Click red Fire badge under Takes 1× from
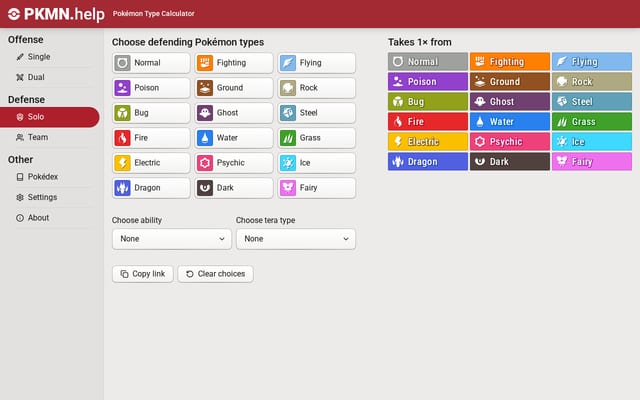This screenshot has width=640, height=400. (x=428, y=122)
